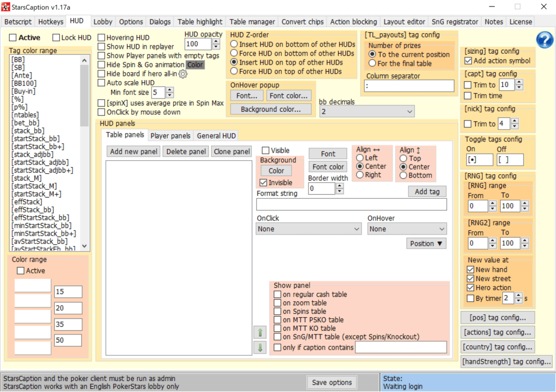556x392 pixels.
Task: Open panel Background Color picker
Action: 276,171
